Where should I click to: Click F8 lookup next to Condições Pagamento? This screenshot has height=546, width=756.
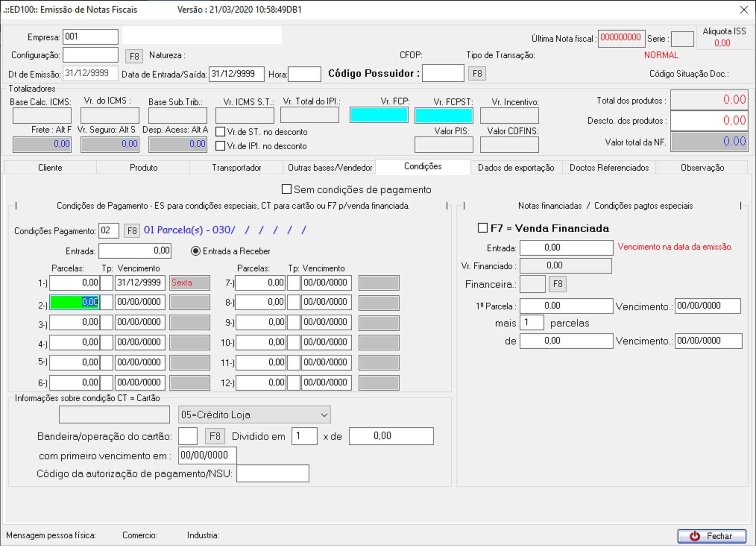click(x=132, y=231)
